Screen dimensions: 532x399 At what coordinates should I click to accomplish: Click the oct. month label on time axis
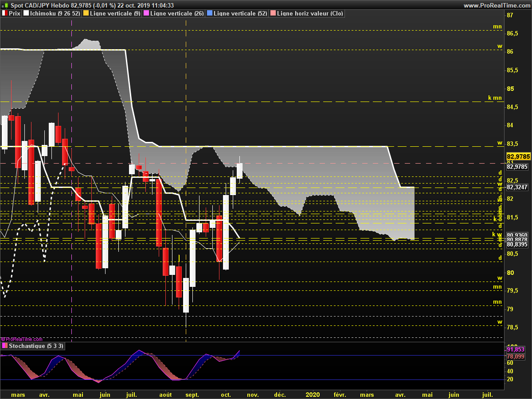(226, 395)
